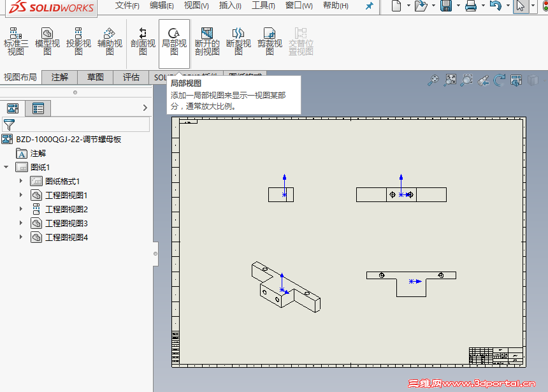The image size is (548, 392).
Task: Click the SolidWorks logo
Action: pyautogui.click(x=51, y=8)
